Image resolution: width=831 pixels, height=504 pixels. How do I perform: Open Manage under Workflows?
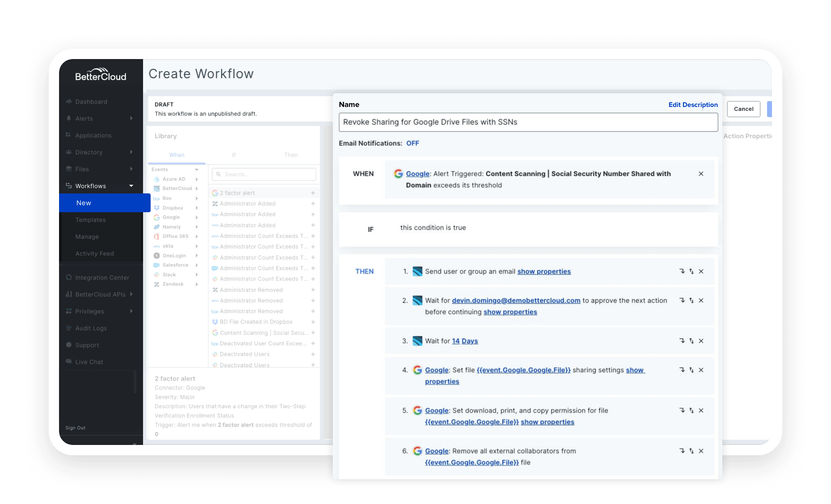[87, 237]
